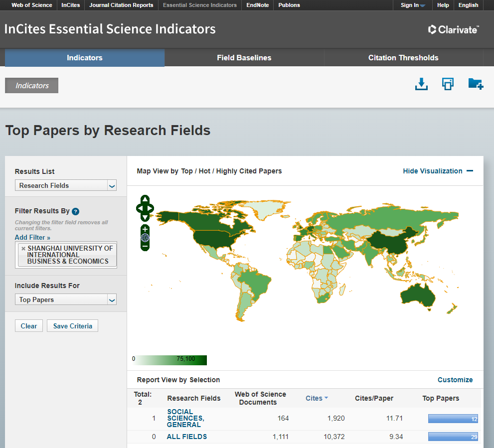This screenshot has width=494, height=448.
Task: Click the Top Papers bar showing 29
Action: point(453,437)
